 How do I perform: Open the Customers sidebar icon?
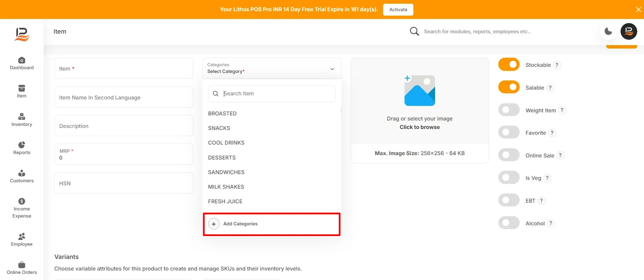click(x=22, y=173)
